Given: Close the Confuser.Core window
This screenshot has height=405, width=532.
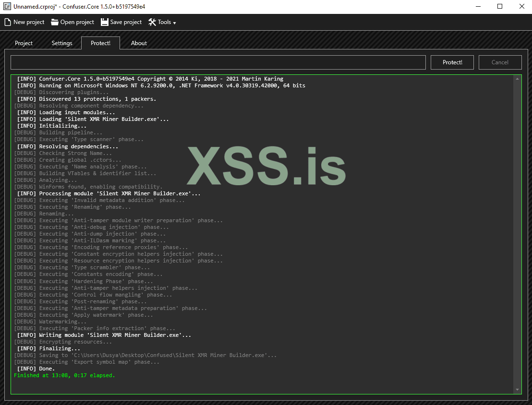Looking at the screenshot, I should [521, 6].
